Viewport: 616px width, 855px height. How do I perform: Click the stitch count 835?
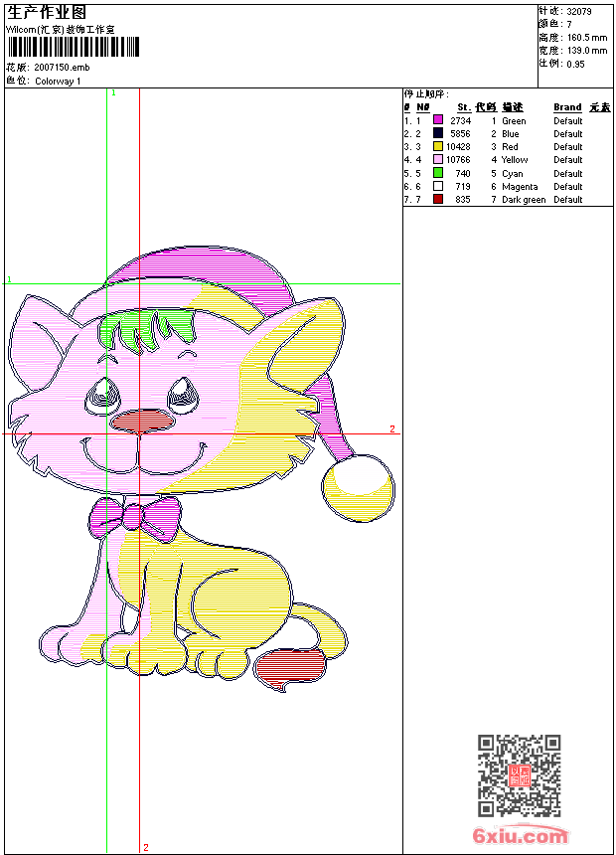pyautogui.click(x=463, y=200)
